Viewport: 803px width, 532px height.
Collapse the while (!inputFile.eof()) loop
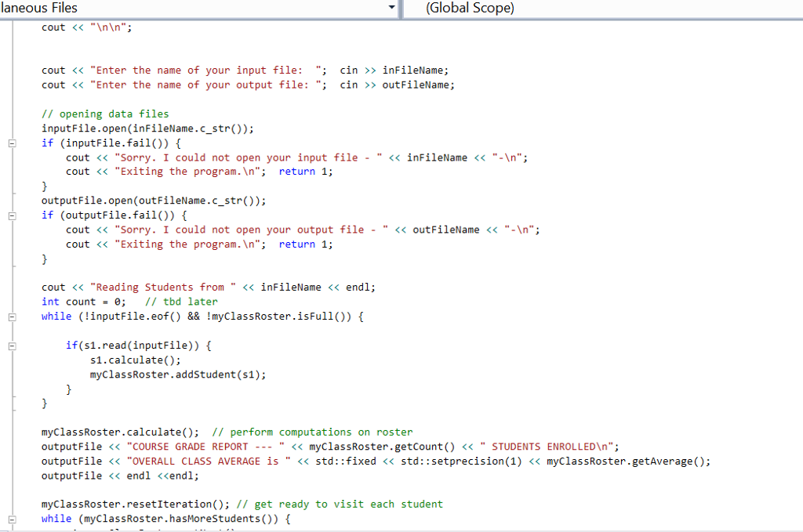click(x=12, y=316)
